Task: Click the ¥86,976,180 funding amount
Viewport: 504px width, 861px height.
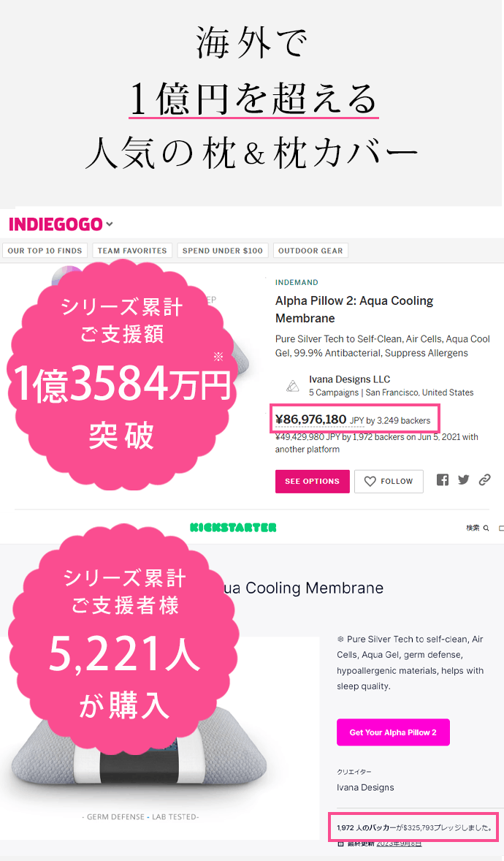Action: [310, 420]
